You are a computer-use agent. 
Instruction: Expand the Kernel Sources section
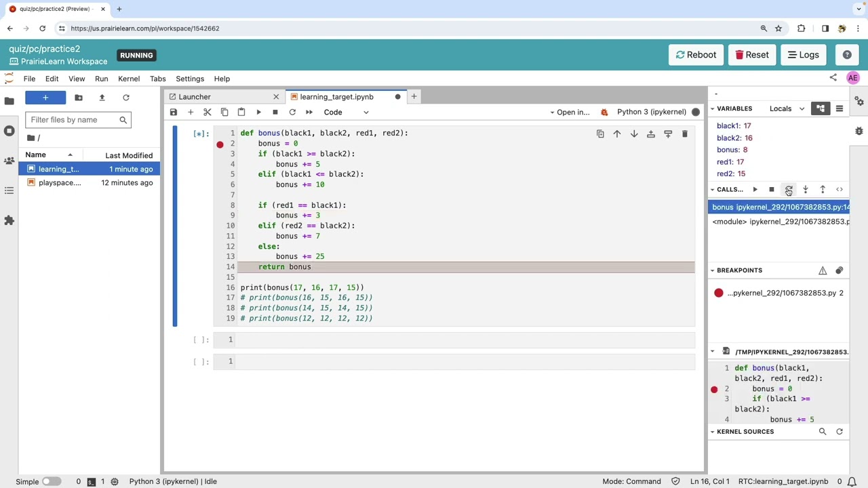[x=713, y=432]
